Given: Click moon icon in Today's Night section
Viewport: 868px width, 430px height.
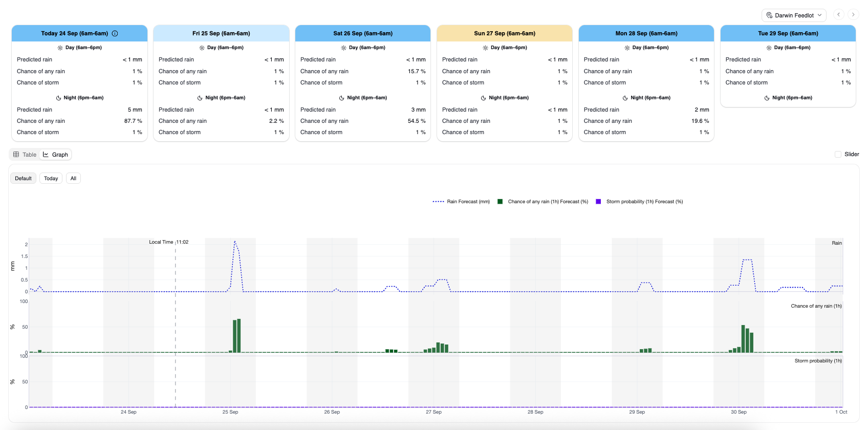Looking at the screenshot, I should (58, 98).
